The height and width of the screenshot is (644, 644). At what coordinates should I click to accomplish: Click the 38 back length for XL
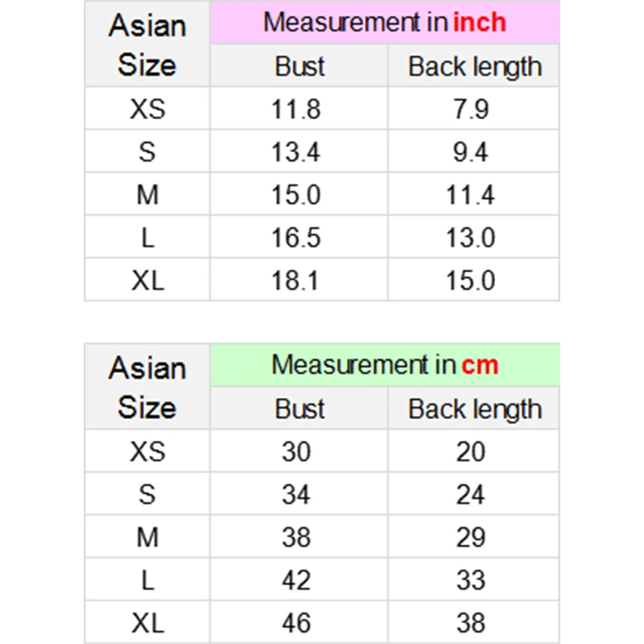(471, 622)
